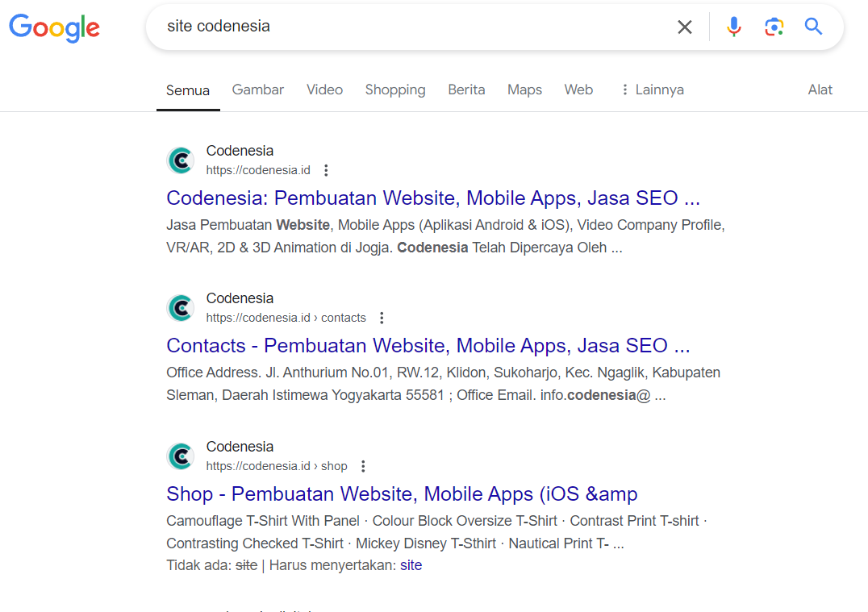Viewport: 868px width, 612px height.
Task: Click the Codenesia favicon of the Contacts result
Action: (180, 307)
